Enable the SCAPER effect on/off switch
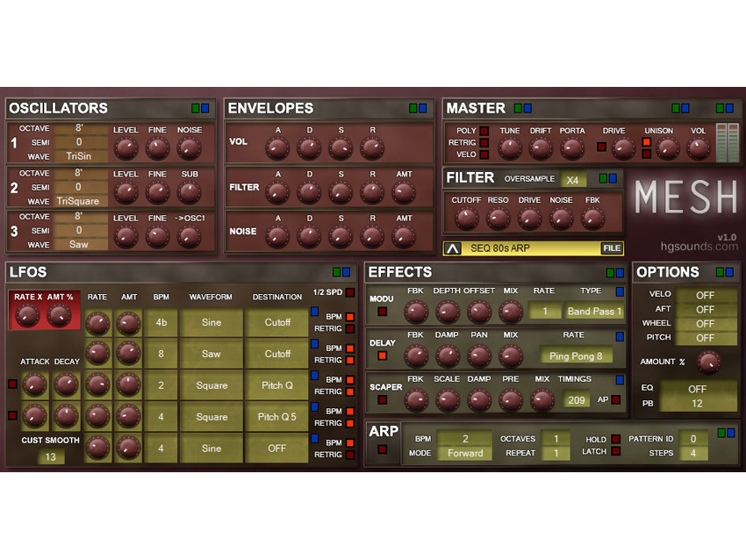 [x=382, y=399]
